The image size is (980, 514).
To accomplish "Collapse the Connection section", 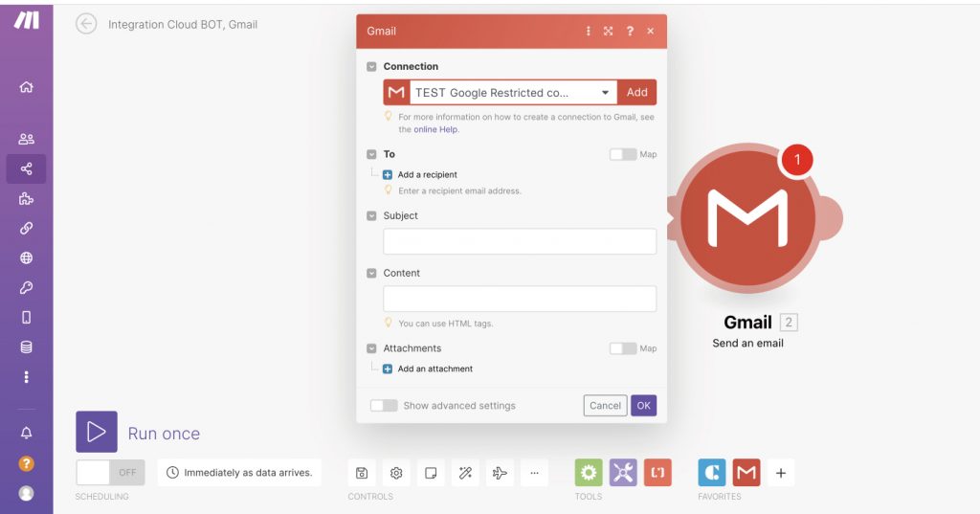I will pyautogui.click(x=371, y=66).
